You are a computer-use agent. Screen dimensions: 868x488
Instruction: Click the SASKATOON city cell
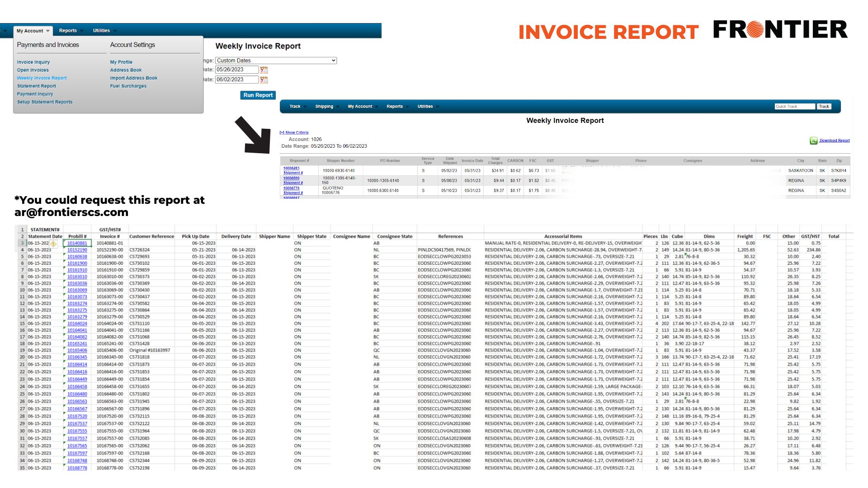(801, 171)
